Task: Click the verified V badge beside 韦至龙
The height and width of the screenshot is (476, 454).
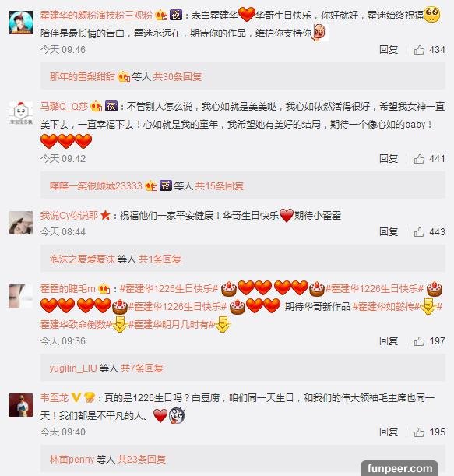Action: pos(76,397)
